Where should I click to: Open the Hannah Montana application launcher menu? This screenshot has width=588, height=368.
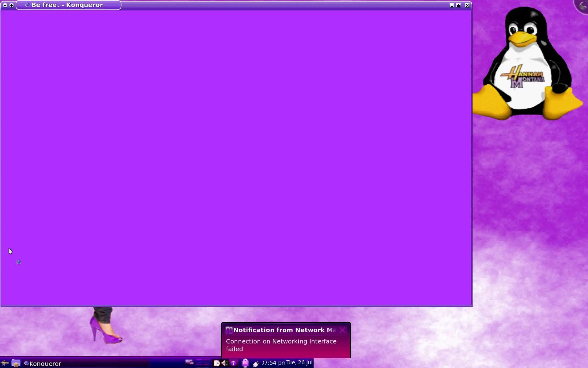tap(5, 363)
